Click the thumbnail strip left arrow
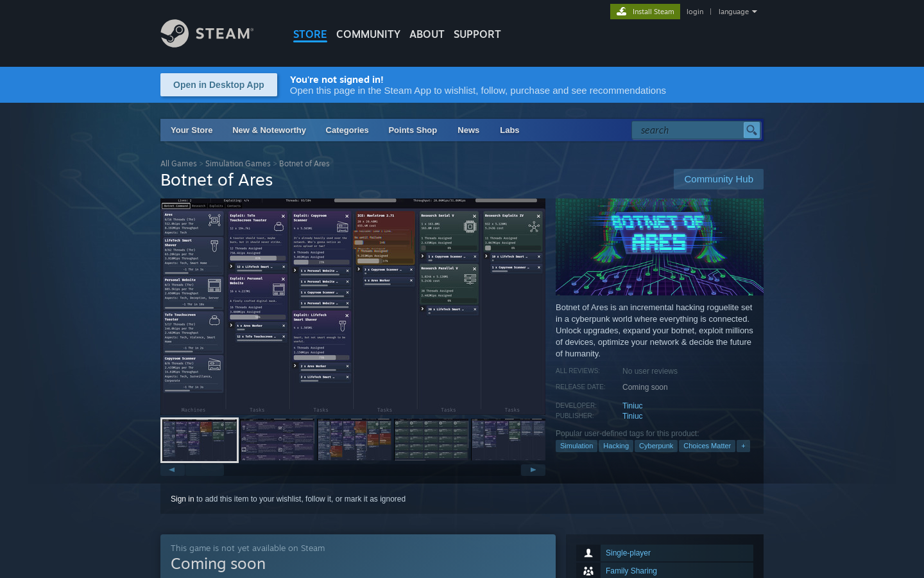Screen dimensions: 924x578 point(173,470)
